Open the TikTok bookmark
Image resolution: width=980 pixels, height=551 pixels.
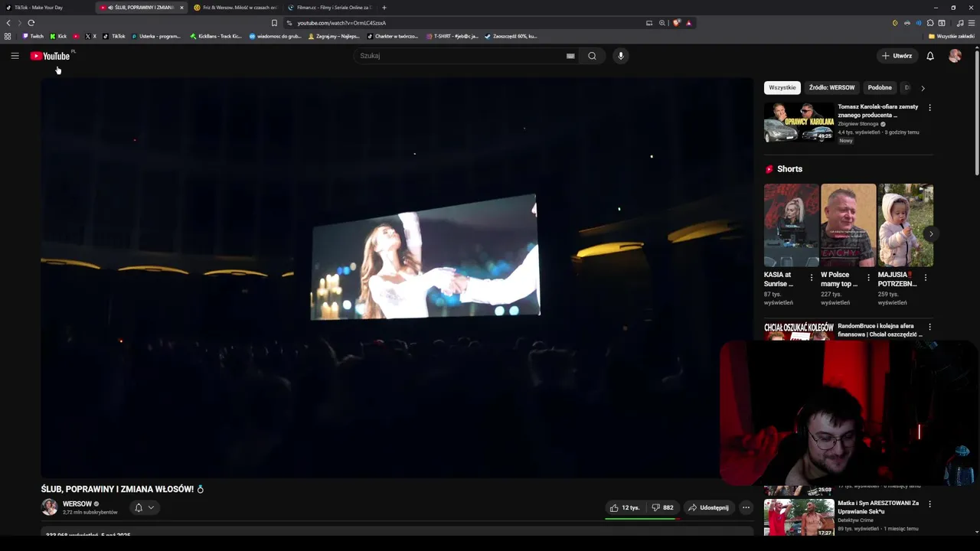click(115, 36)
